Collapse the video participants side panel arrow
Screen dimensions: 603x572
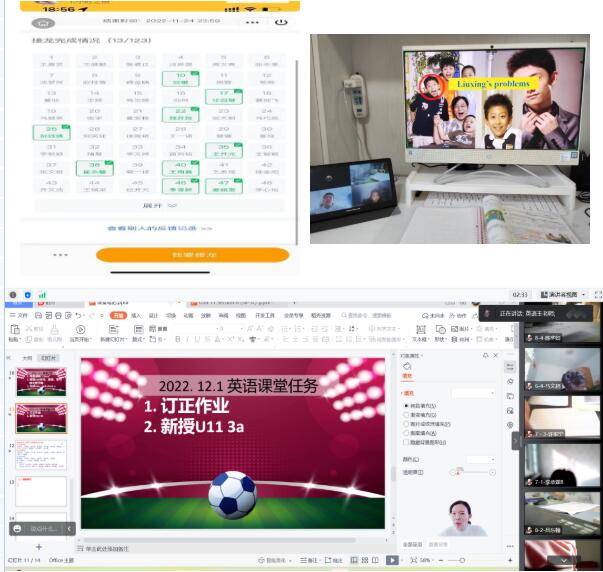coord(515,441)
